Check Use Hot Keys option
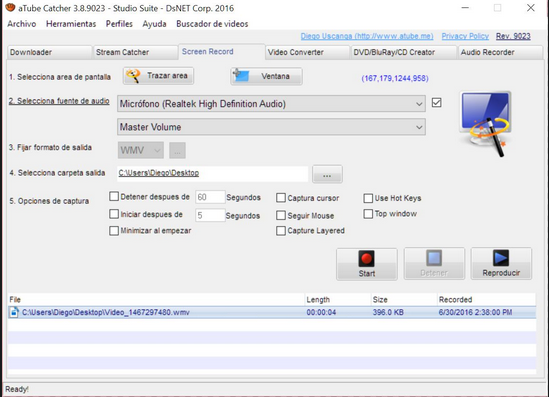This screenshot has width=549, height=397. point(368,198)
